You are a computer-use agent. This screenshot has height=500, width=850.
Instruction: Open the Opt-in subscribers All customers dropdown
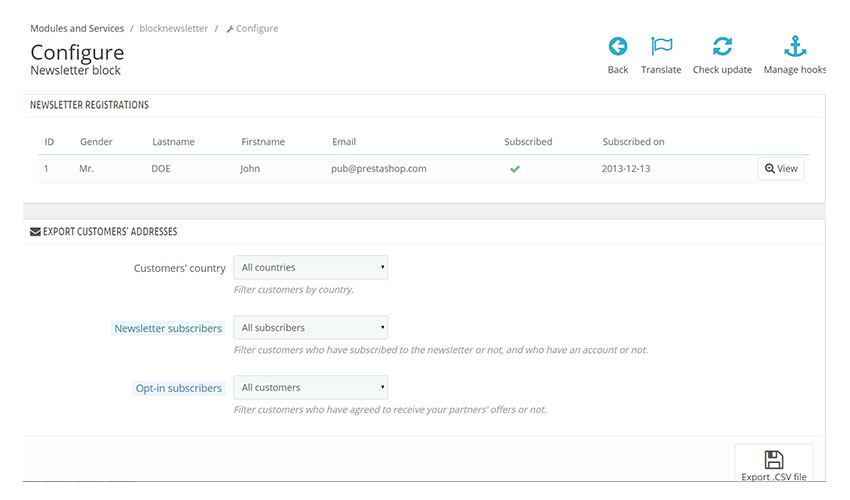(x=311, y=388)
